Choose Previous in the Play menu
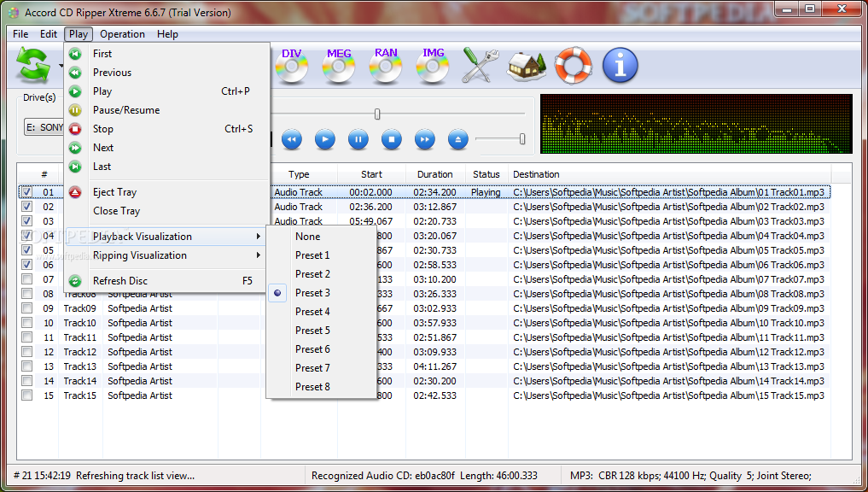Image resolution: width=868 pixels, height=492 pixels. tap(167, 73)
